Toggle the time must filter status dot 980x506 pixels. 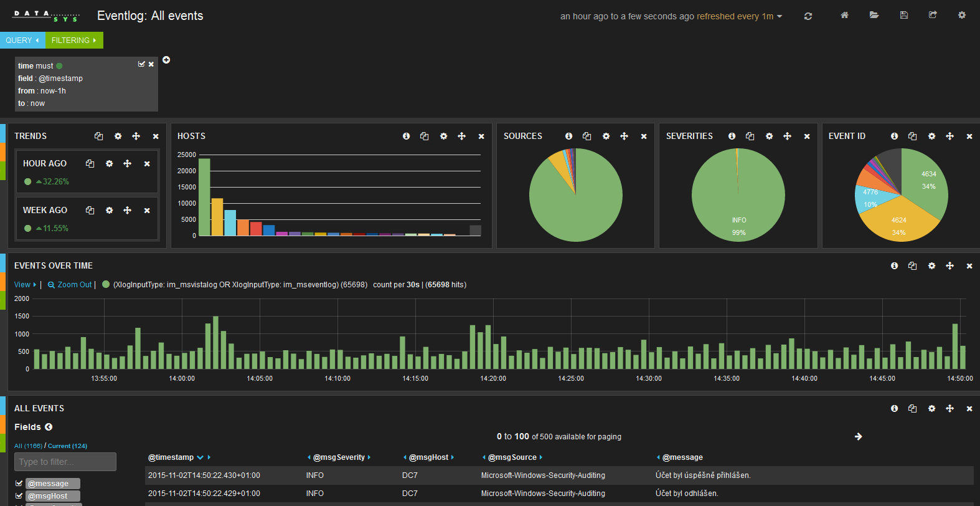[59, 66]
